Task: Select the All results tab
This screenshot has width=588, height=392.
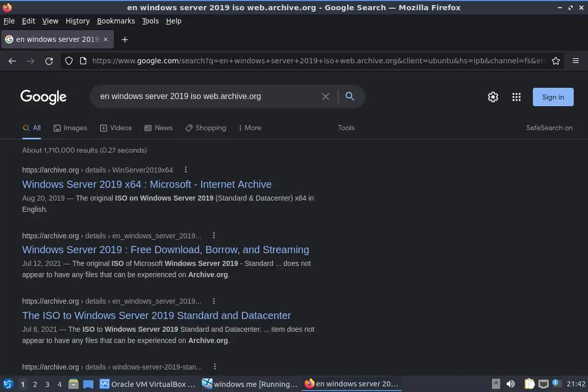Action: 32,128
